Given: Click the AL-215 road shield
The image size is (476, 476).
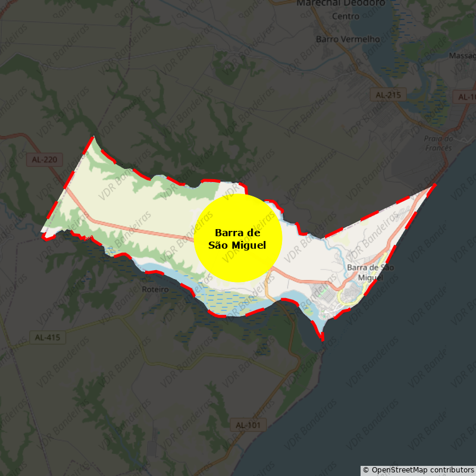Looking at the screenshot, I should [x=388, y=95].
